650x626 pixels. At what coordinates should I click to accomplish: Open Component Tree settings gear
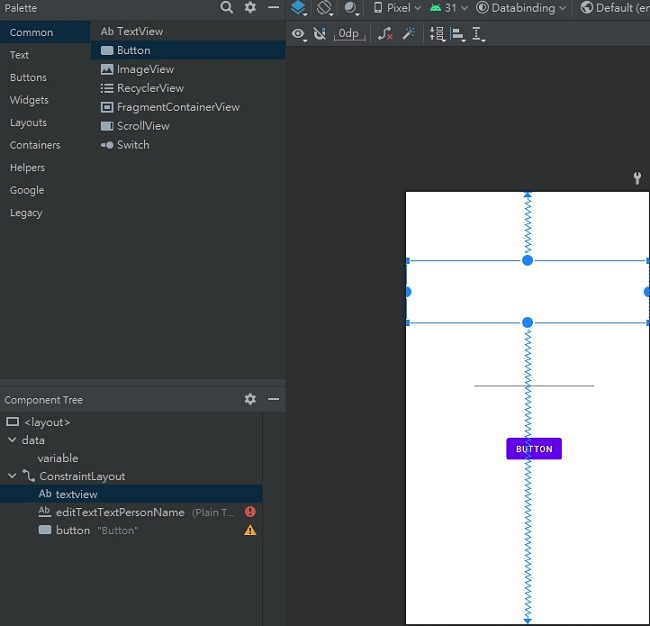(250, 399)
